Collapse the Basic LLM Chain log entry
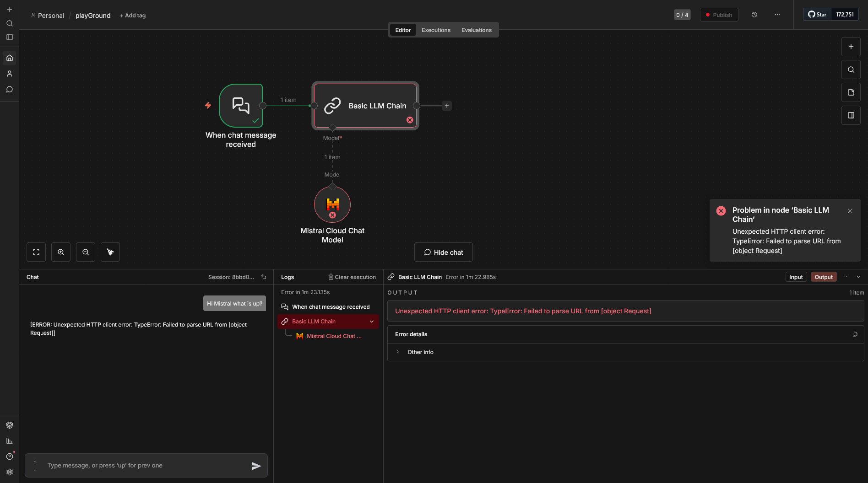 pyautogui.click(x=372, y=322)
